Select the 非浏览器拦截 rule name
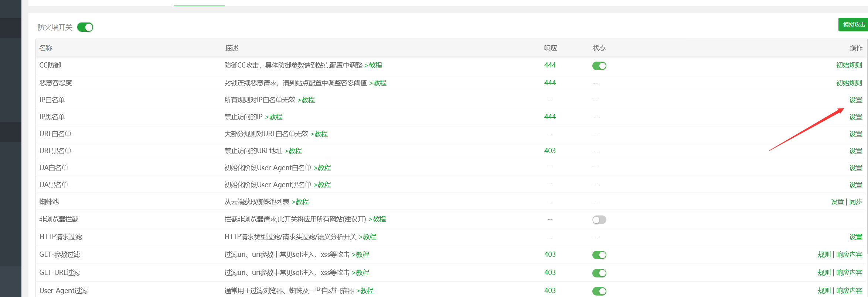This screenshot has height=297, width=868. click(x=59, y=219)
